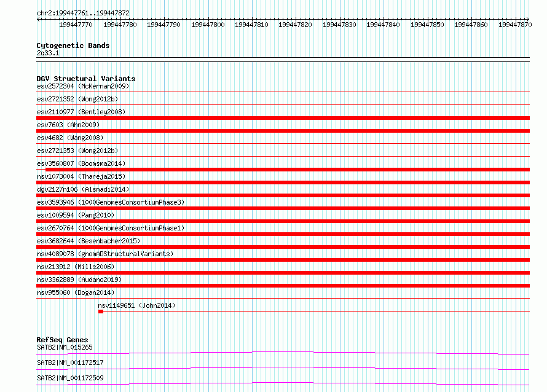Screen dimensions: 547x392
Task: Click ruler position 199447850
Action: [427, 25]
